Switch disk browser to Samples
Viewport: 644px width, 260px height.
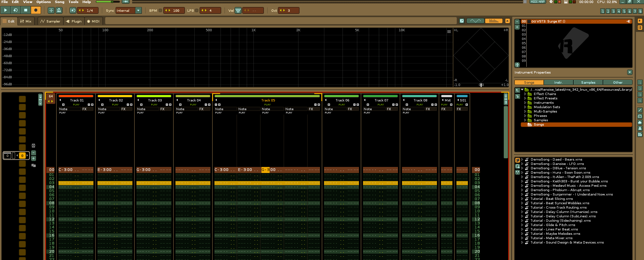pyautogui.click(x=588, y=82)
